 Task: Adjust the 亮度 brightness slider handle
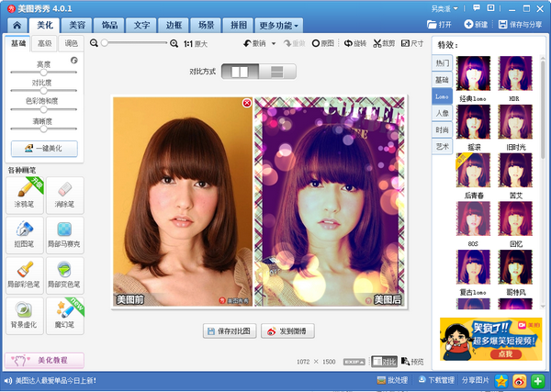(x=43, y=73)
